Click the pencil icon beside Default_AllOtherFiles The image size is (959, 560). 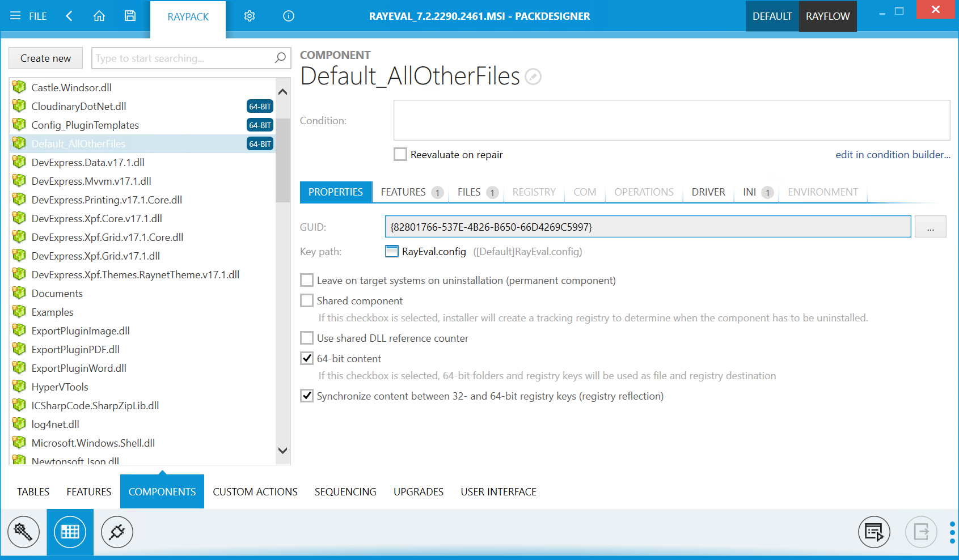pos(533,77)
